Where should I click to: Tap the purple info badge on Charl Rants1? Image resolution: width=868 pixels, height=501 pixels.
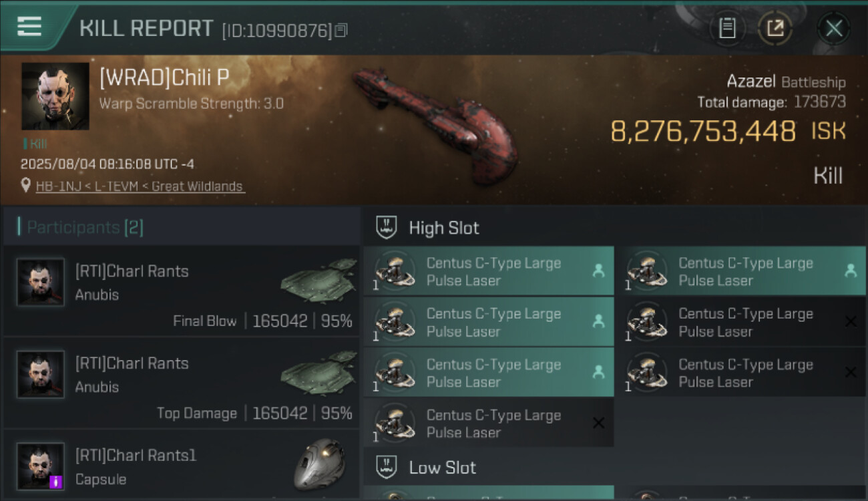[56, 481]
